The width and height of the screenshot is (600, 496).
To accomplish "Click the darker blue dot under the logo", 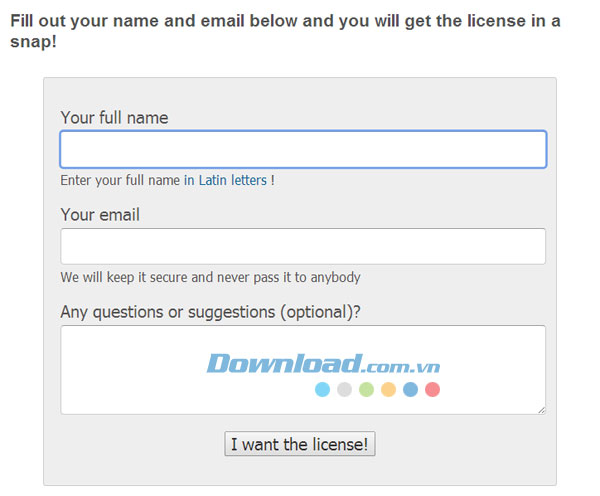I will click(x=410, y=389).
